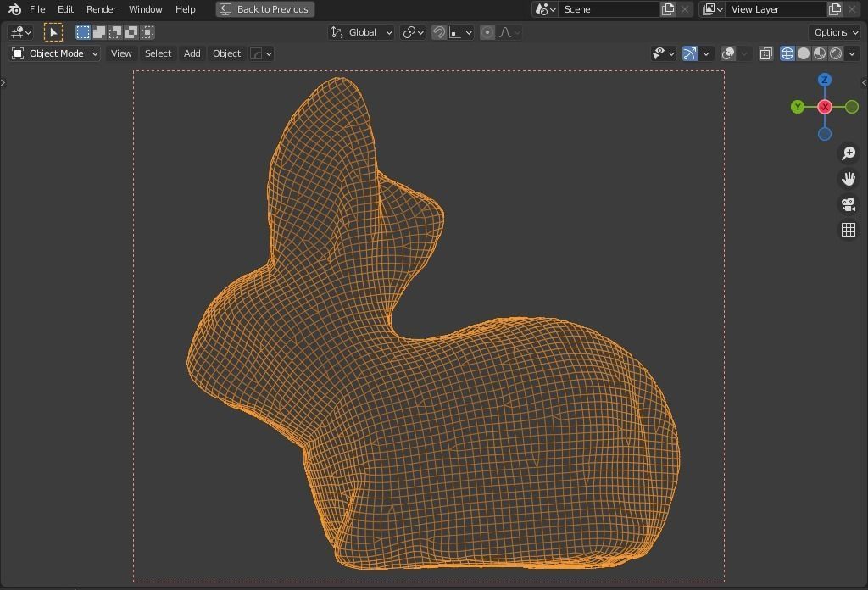Click the Blender logo menu icon
Image resolution: width=868 pixels, height=590 pixels.
coord(15,9)
